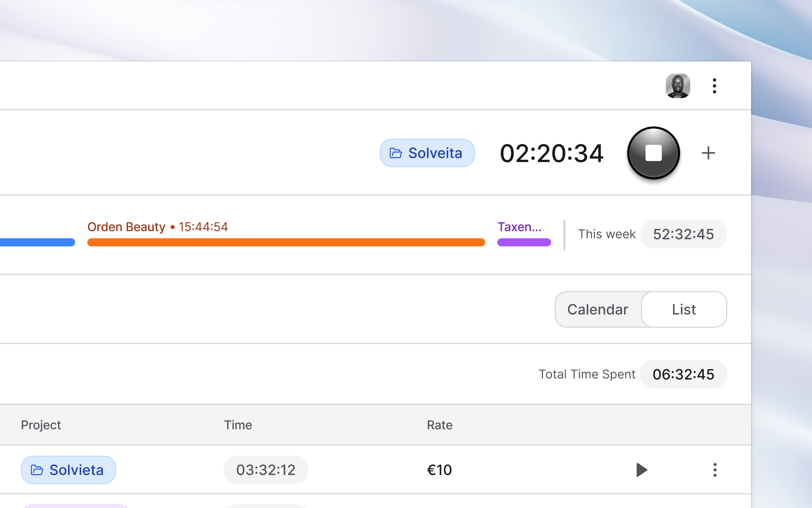Open the user profile avatar
Image resolution: width=812 pixels, height=508 pixels.
coord(678,86)
